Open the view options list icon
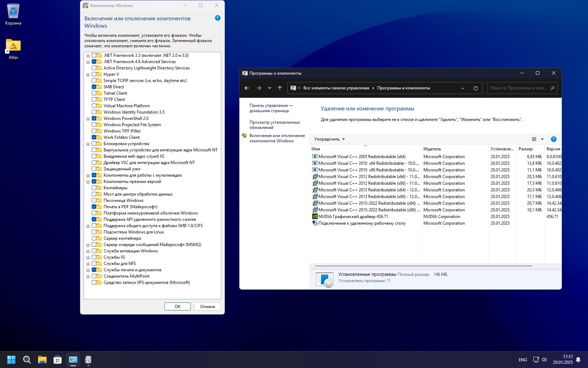Viewport: 588px width, 368px height. tap(534, 139)
